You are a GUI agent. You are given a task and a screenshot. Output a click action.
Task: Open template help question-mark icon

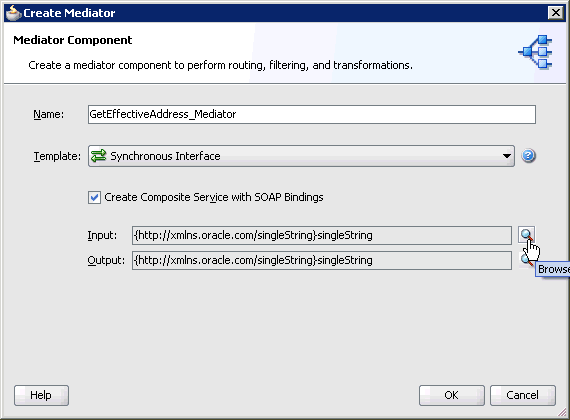point(528,156)
